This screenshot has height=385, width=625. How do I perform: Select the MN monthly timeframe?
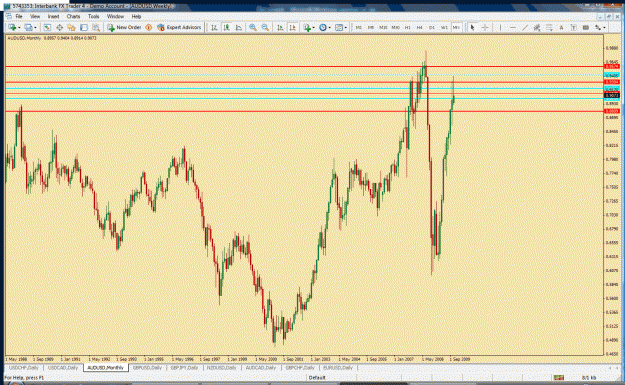[456, 28]
